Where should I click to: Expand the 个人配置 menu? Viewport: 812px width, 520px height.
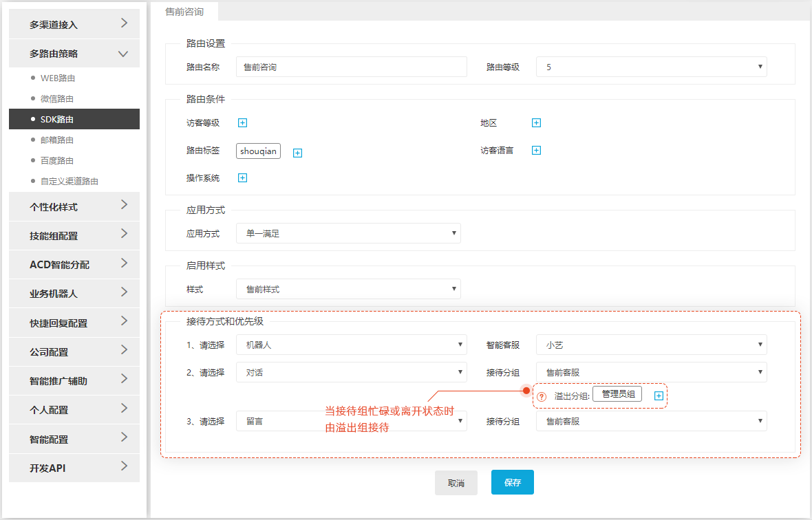74,410
